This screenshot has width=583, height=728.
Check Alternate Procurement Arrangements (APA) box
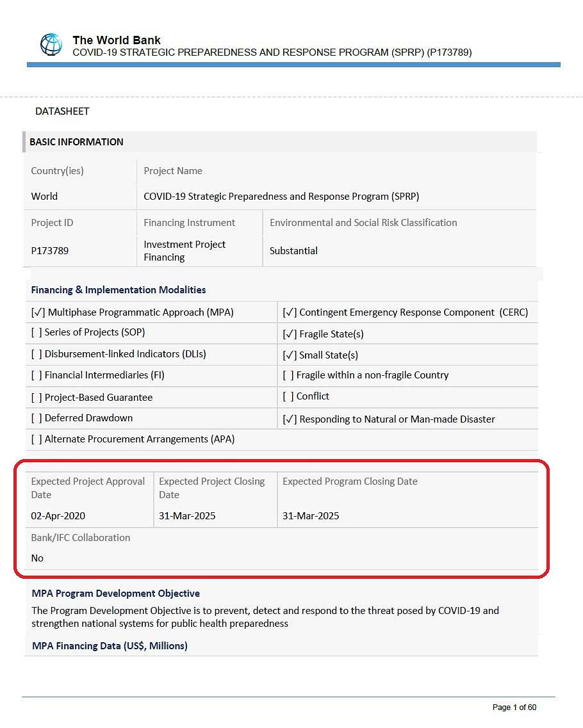click(x=37, y=439)
